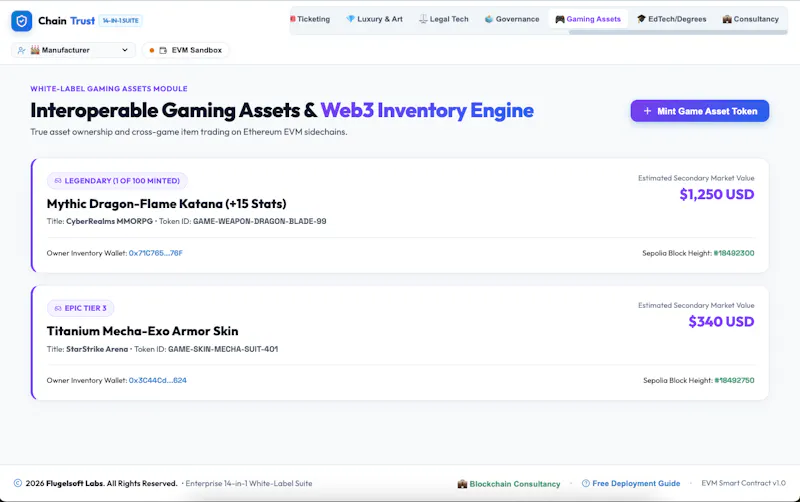Click the briefcase icon on Consultancy tab

pyautogui.click(x=727, y=19)
